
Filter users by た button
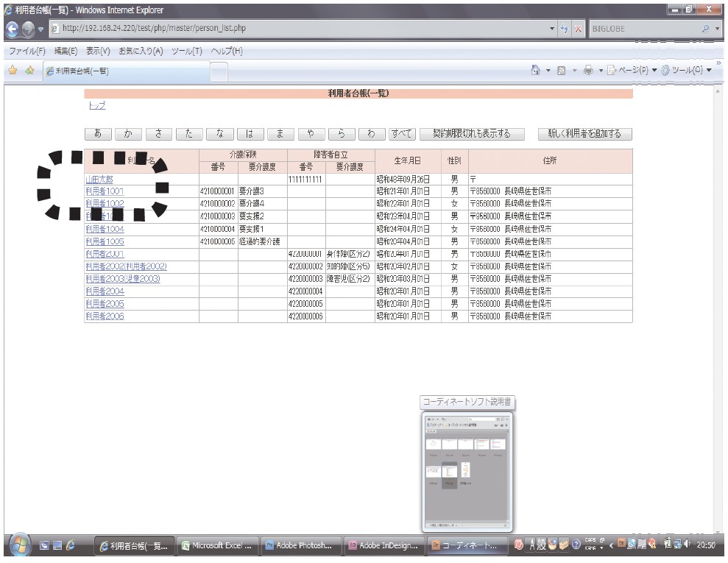(x=189, y=134)
